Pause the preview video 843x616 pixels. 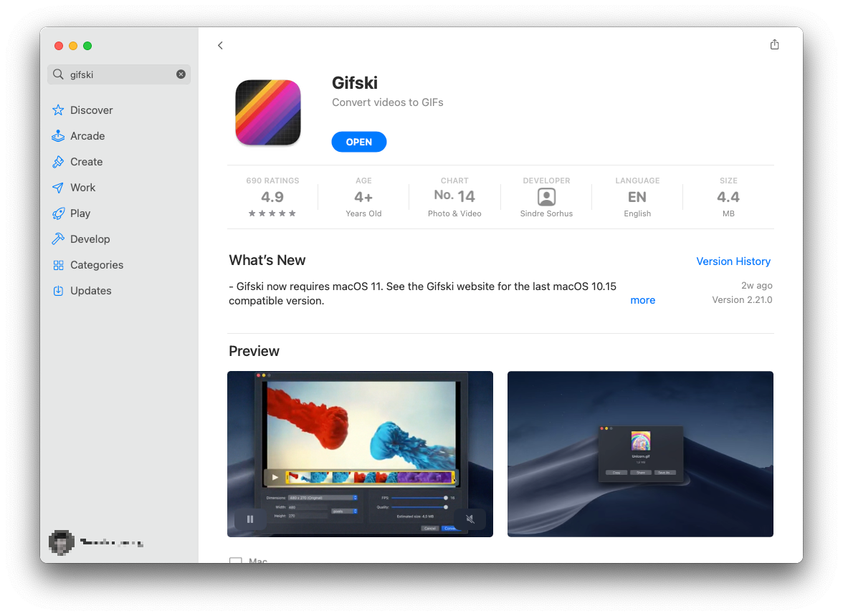coord(250,519)
